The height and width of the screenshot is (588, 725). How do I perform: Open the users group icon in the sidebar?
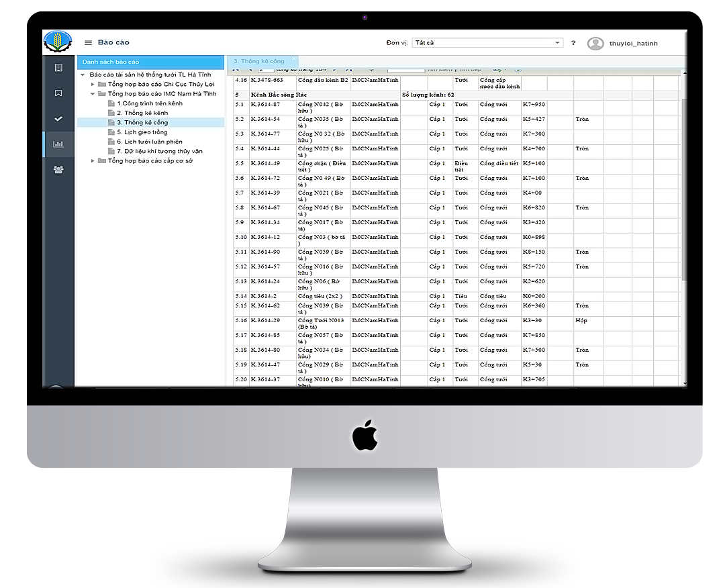coord(58,169)
